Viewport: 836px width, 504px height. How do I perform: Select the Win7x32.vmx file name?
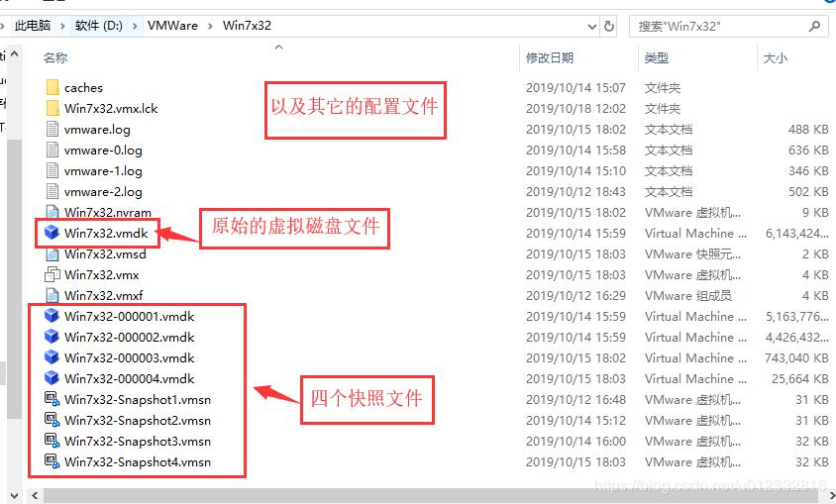(101, 275)
